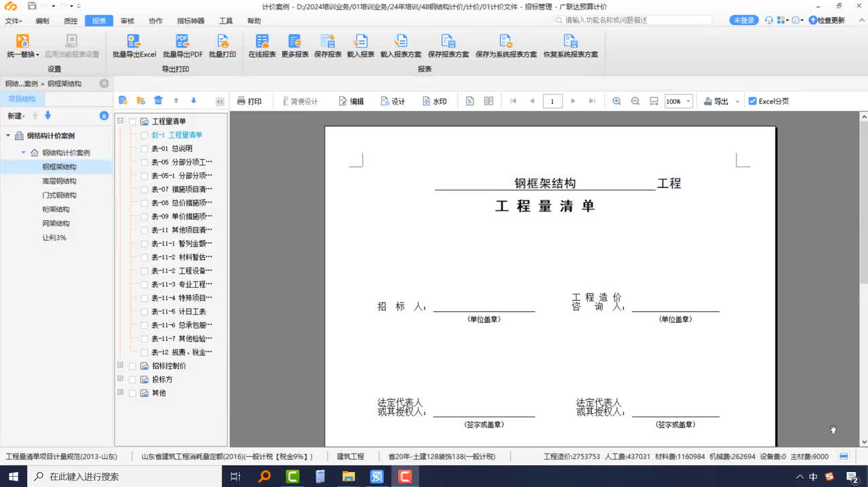Click 保存报表 icon
Image resolution: width=868 pixels, height=487 pixels.
coord(328,41)
